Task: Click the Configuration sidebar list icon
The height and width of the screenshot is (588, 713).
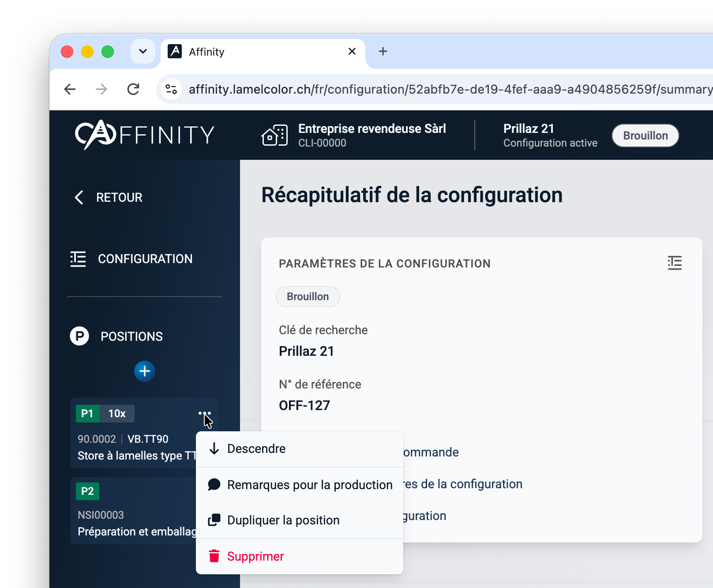Action: point(78,259)
